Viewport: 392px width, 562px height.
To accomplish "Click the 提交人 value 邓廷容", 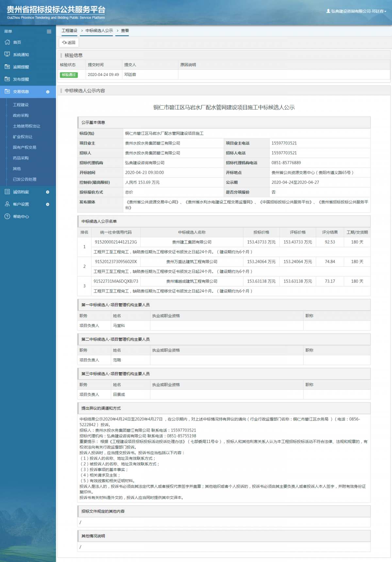I will click(130, 75).
